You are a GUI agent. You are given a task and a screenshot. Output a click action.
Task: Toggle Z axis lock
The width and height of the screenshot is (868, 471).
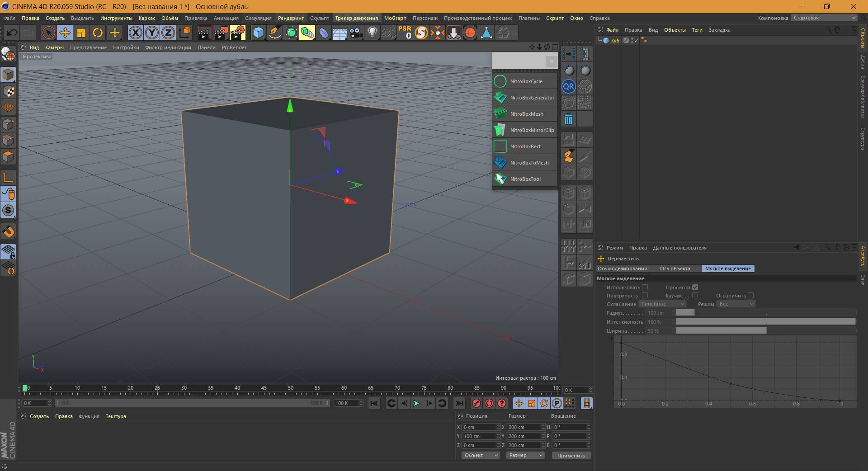coord(168,33)
